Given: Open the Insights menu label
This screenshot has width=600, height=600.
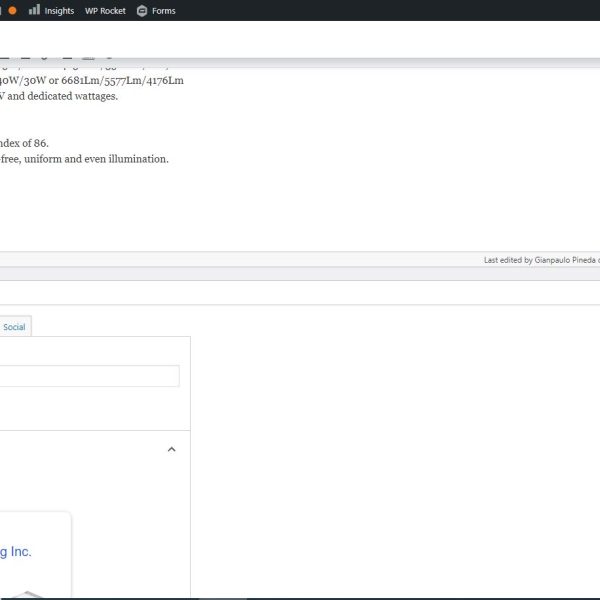Looking at the screenshot, I should click(59, 10).
